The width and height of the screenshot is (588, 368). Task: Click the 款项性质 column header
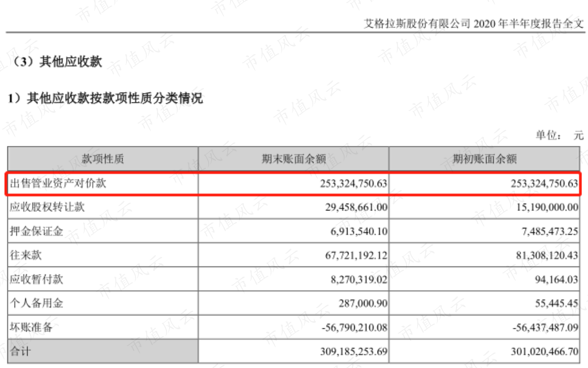coord(103,160)
